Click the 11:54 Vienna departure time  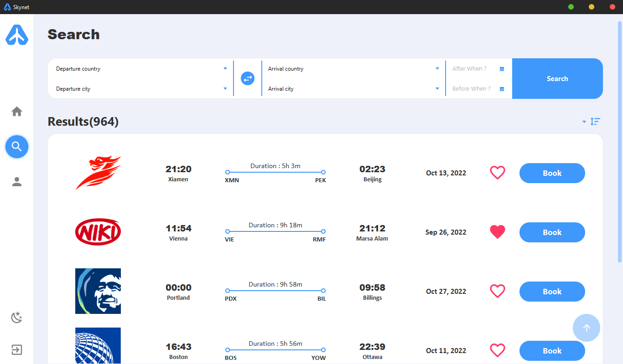(x=178, y=228)
